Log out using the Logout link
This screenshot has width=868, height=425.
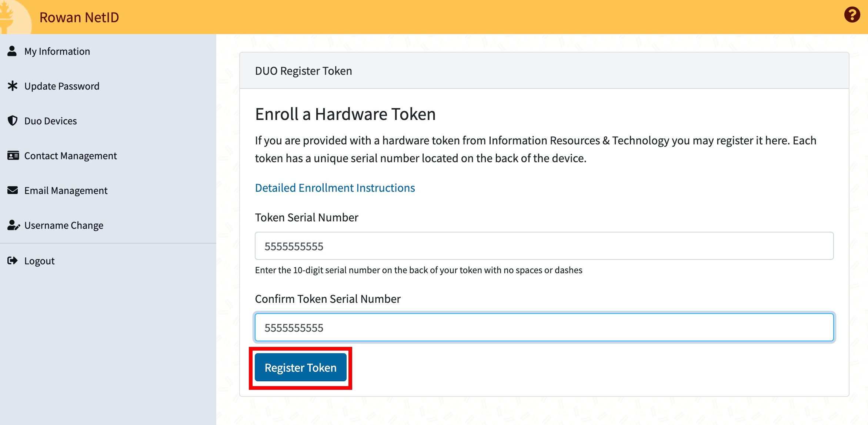click(x=39, y=261)
